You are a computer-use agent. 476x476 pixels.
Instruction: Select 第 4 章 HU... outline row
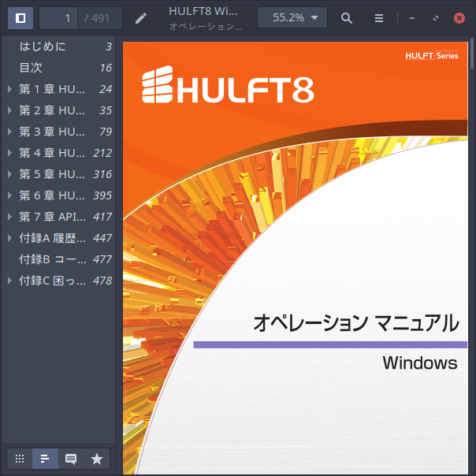point(58,153)
